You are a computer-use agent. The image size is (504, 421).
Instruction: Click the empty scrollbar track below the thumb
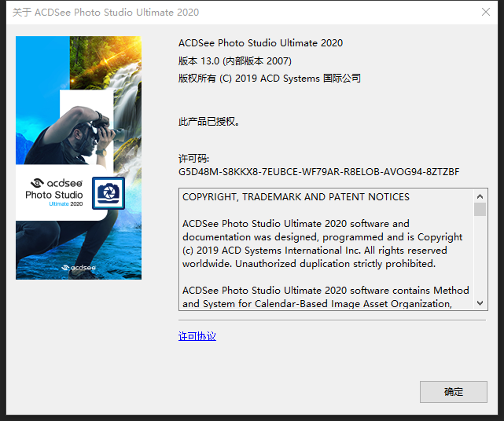480,259
